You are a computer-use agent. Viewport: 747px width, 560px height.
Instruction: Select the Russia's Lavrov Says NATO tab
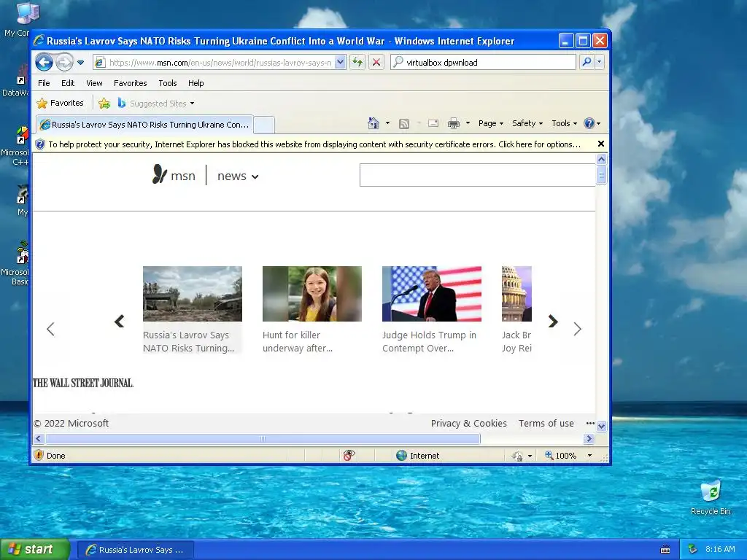[x=144, y=124]
